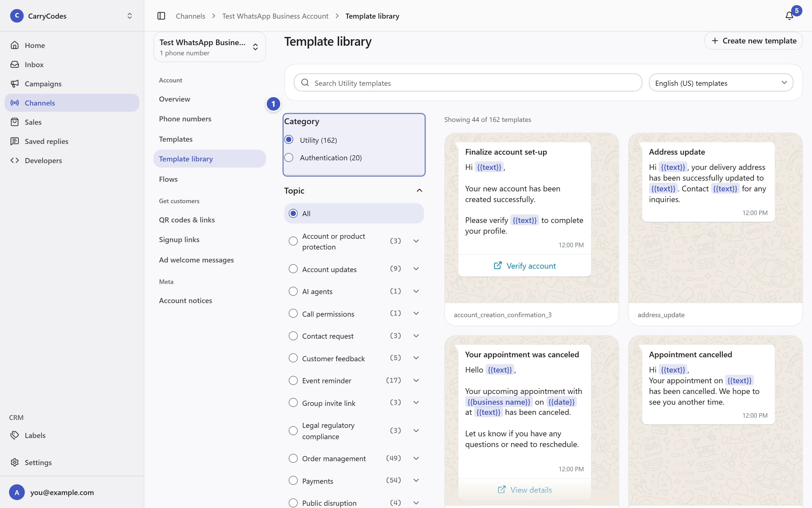
Task: Expand Account or product protection subtopics
Action: (416, 241)
